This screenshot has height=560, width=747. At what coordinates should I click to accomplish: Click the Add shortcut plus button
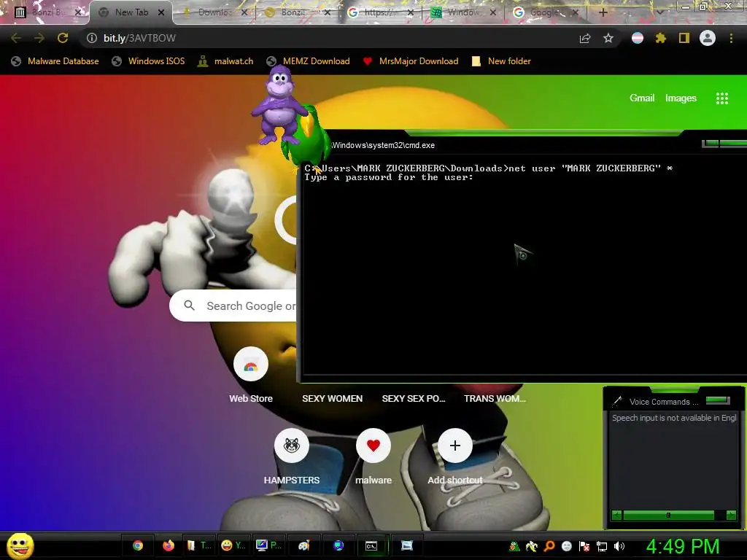(455, 446)
